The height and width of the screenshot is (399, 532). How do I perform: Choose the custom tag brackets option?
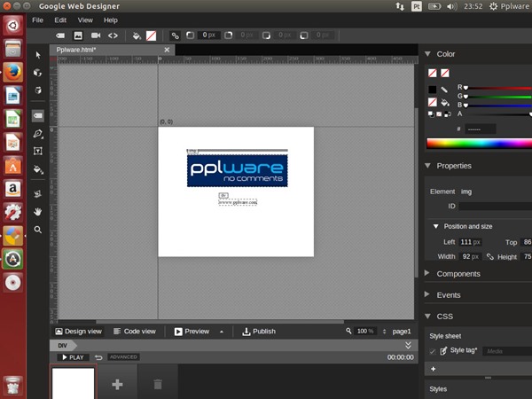tap(113, 35)
